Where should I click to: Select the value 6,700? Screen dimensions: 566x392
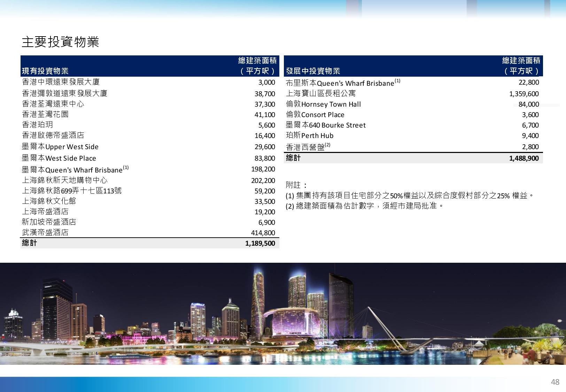(530, 125)
